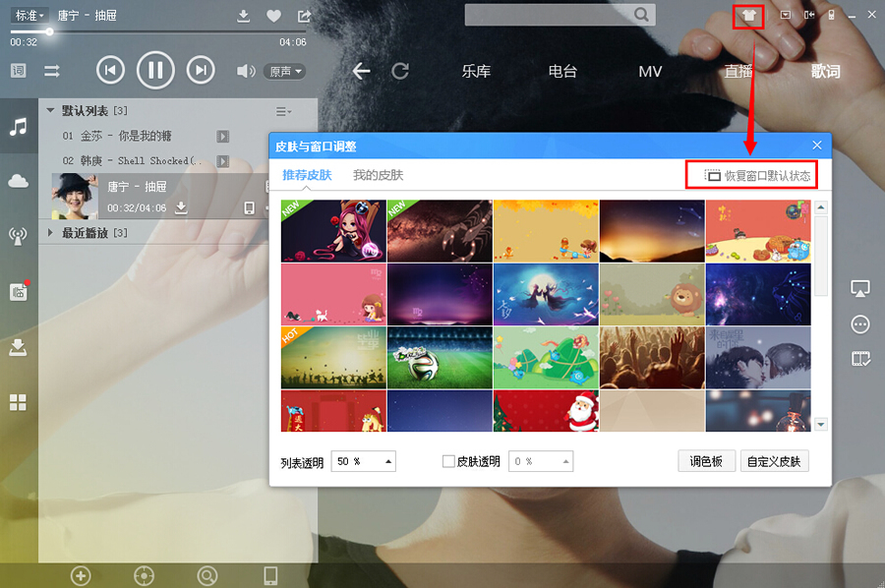Click the play mode shuffle icon
Screen dimensions: 885x588
coord(51,71)
